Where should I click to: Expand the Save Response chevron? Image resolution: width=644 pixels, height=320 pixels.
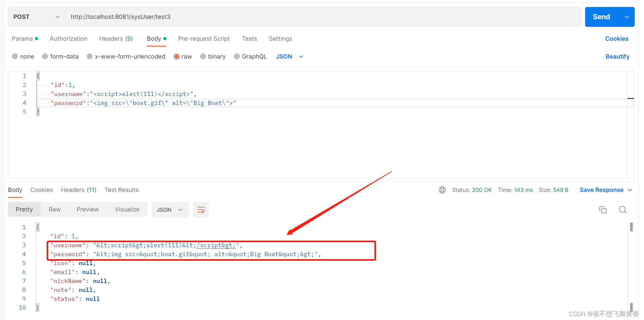[630, 190]
